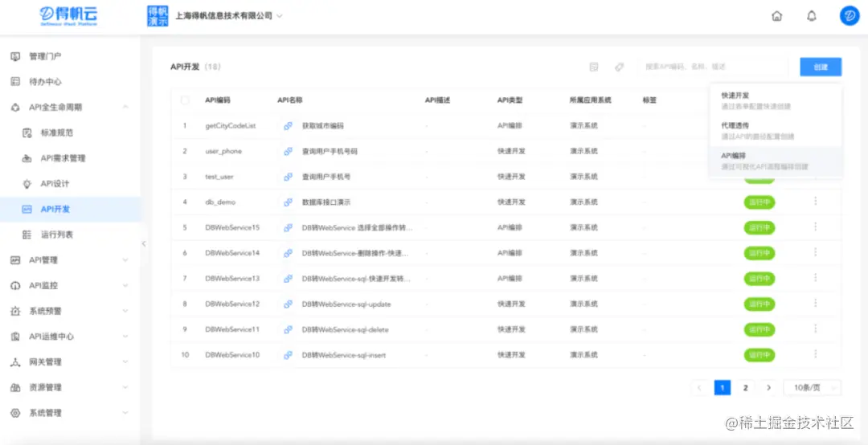
Task: Open more actions for DBWebService15 row
Action: (x=816, y=227)
